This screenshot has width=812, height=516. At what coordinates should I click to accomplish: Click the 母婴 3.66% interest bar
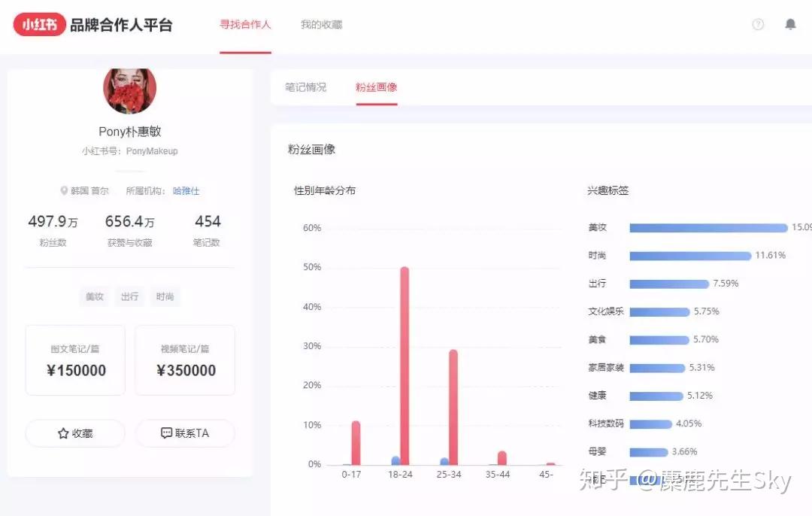point(648,452)
